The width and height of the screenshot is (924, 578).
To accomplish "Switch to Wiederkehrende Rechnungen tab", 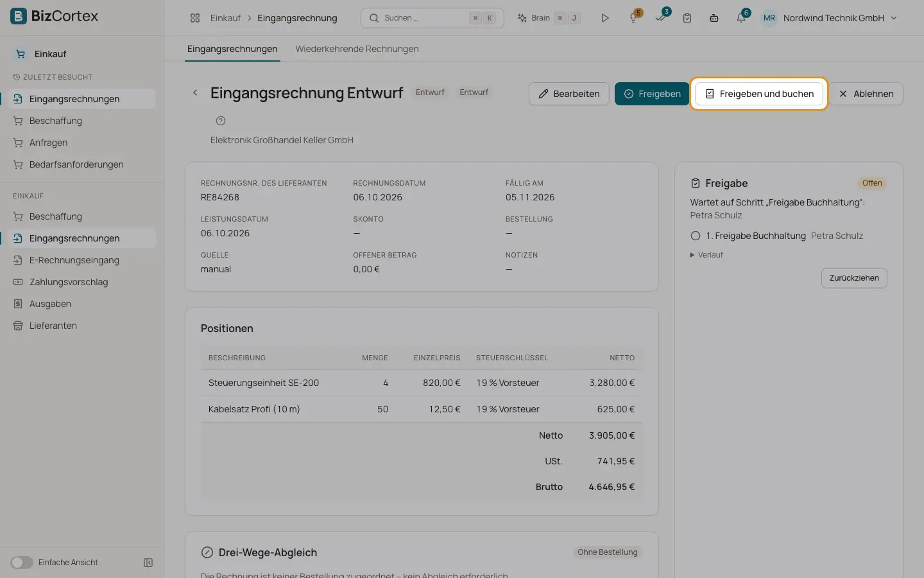I will click(357, 49).
